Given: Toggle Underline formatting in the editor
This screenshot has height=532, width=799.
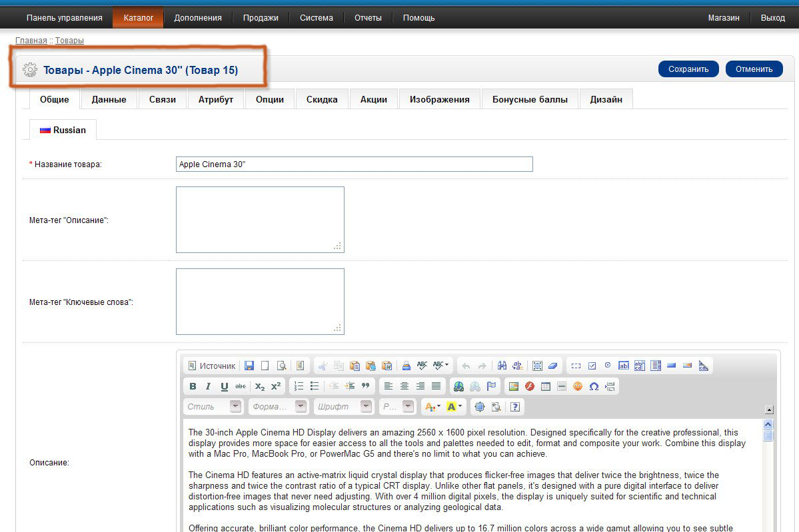Looking at the screenshot, I should point(224,386).
